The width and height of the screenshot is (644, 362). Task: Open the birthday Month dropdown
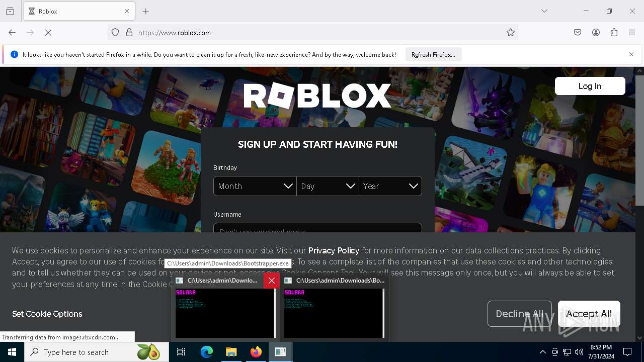coord(255,186)
